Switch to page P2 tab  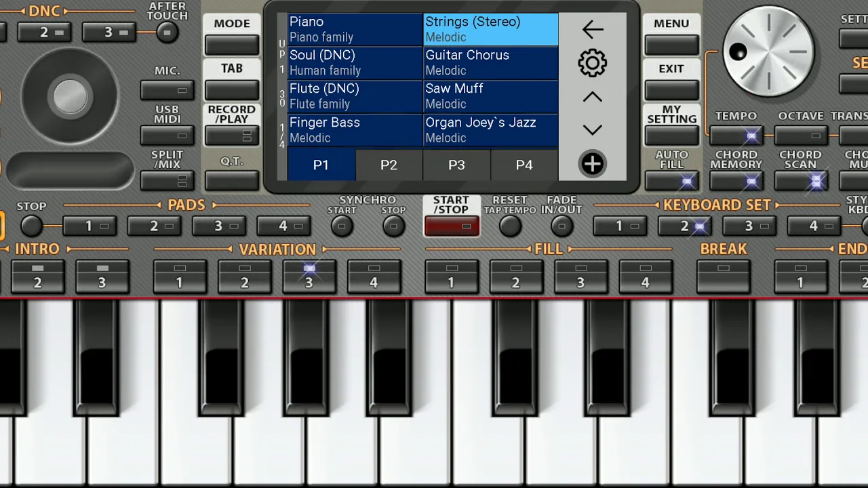[389, 165]
